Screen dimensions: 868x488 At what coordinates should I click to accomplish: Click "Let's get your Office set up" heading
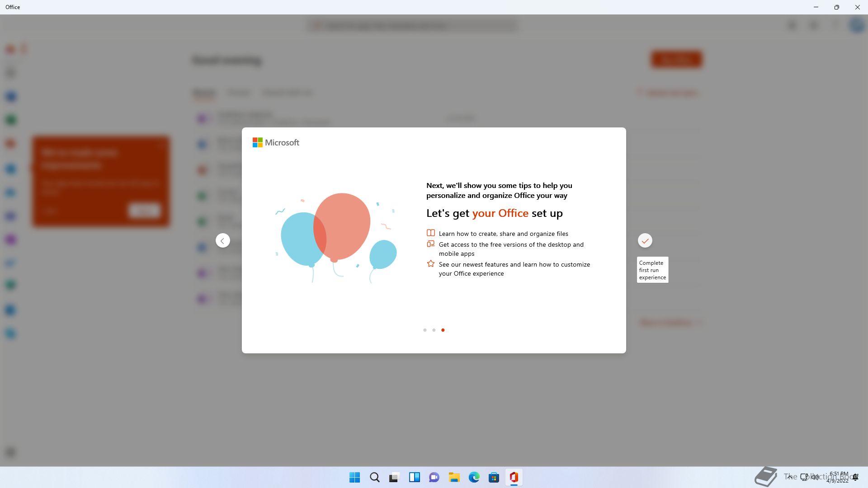495,213
